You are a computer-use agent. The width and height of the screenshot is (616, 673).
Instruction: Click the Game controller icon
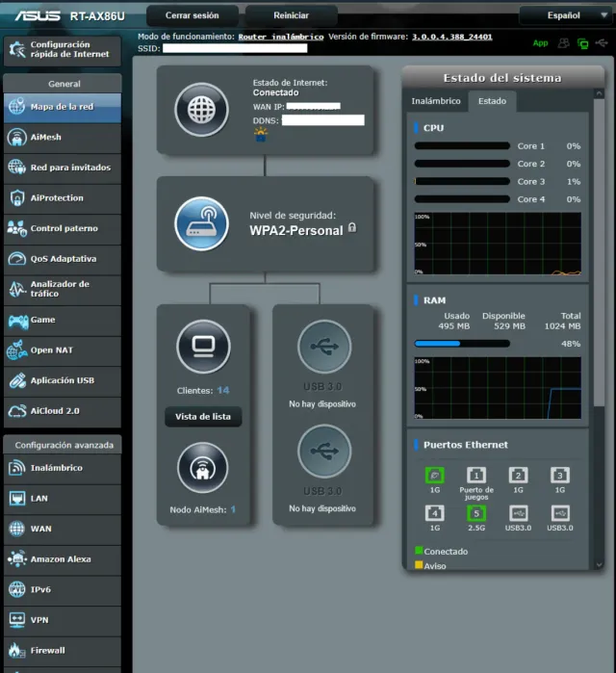[x=17, y=321]
